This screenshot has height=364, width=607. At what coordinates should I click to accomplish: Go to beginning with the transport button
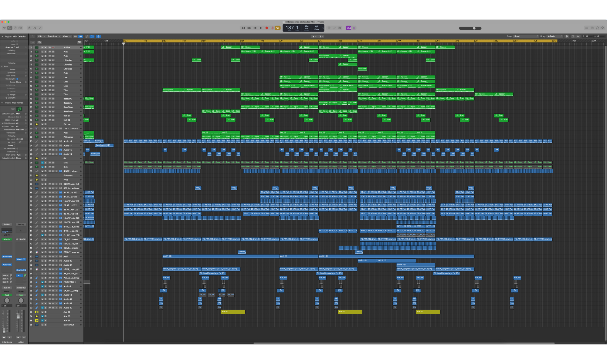[255, 28]
